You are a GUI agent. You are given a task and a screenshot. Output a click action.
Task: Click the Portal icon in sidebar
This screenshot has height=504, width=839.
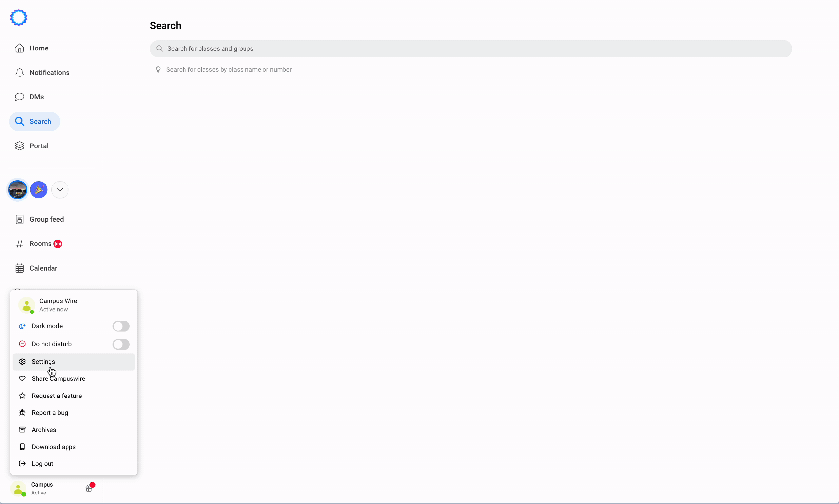(20, 145)
